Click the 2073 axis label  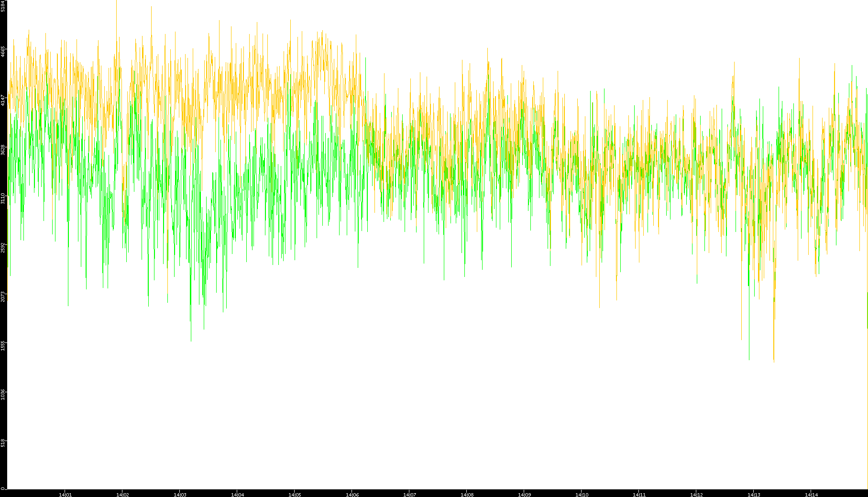click(x=3, y=297)
